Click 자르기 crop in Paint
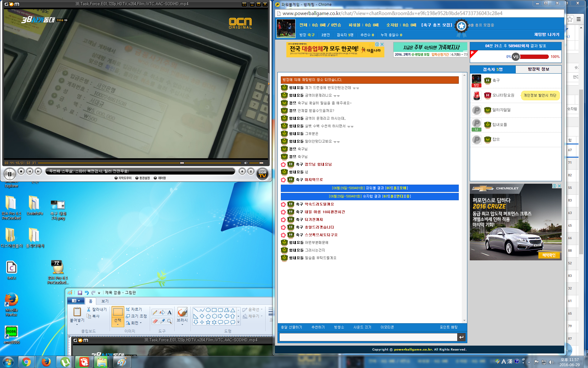The height and width of the screenshot is (368, 588). pos(134,309)
